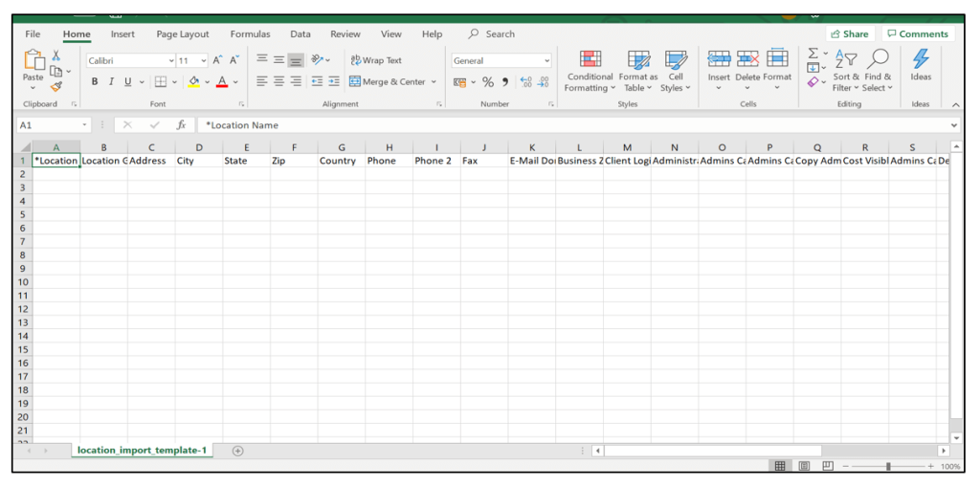
Task: Switch to the View tab
Action: pos(391,34)
